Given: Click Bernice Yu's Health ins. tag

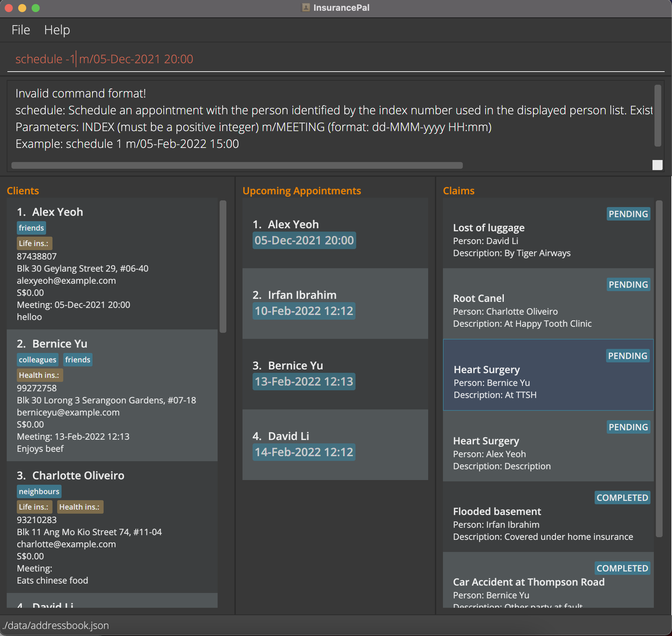Looking at the screenshot, I should pyautogui.click(x=39, y=375).
